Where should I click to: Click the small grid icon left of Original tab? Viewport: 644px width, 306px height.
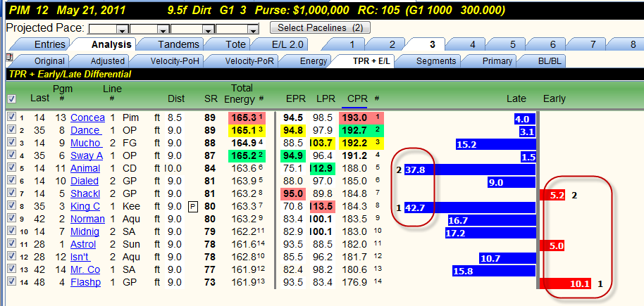pyautogui.click(x=9, y=58)
